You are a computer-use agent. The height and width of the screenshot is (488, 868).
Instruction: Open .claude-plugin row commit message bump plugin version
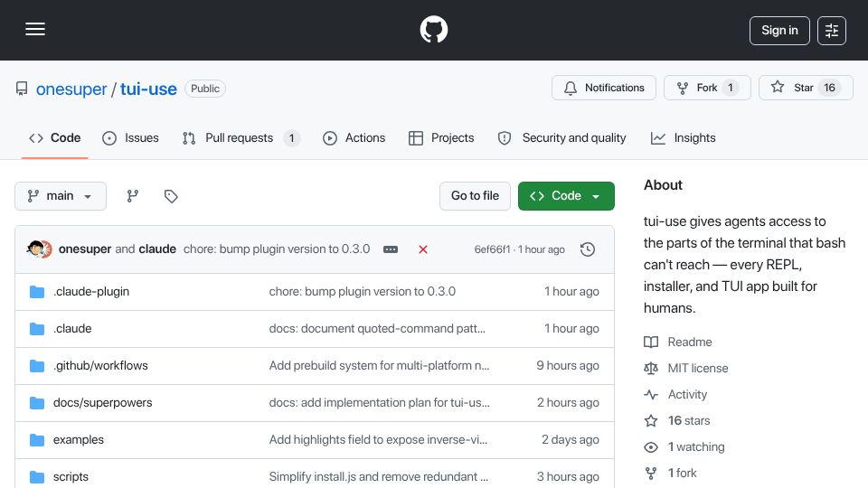(362, 292)
